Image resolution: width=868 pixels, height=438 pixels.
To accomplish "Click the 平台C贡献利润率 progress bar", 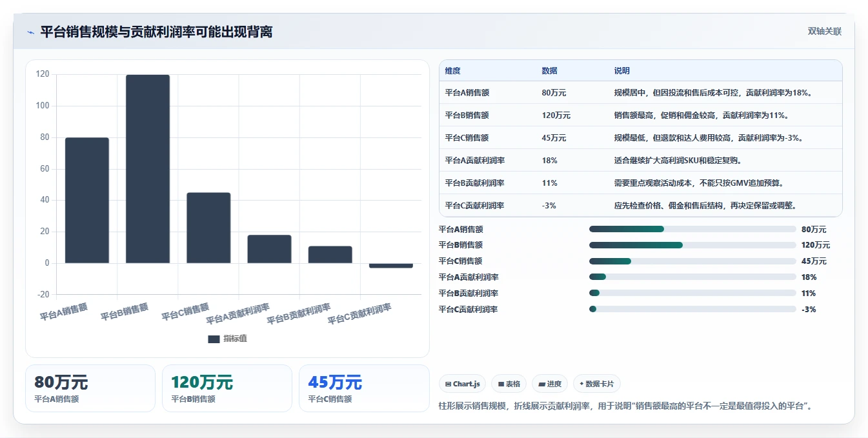I will tap(692, 310).
